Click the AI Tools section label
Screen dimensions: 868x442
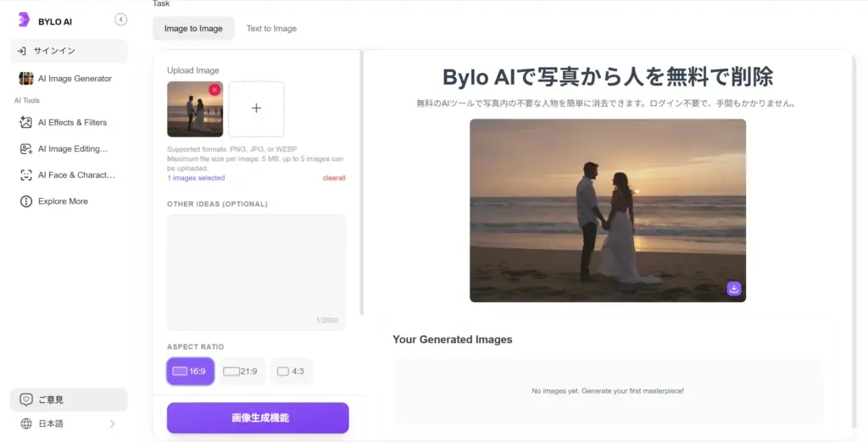click(27, 101)
